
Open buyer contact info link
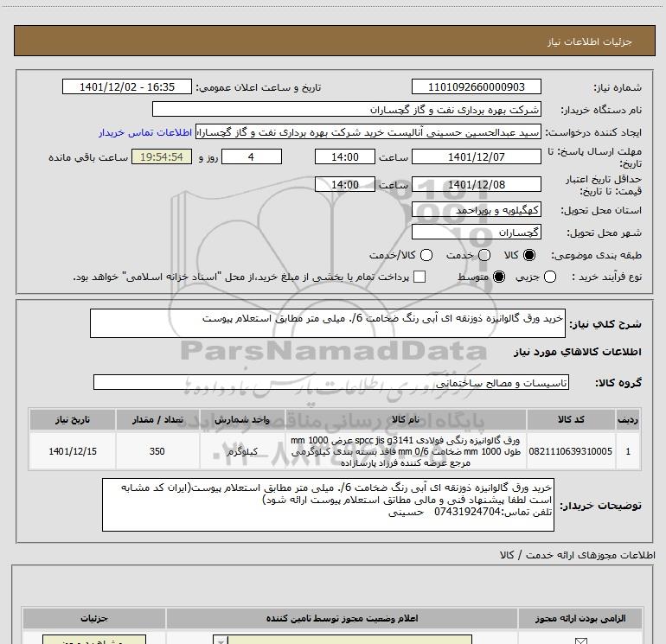coord(145,132)
